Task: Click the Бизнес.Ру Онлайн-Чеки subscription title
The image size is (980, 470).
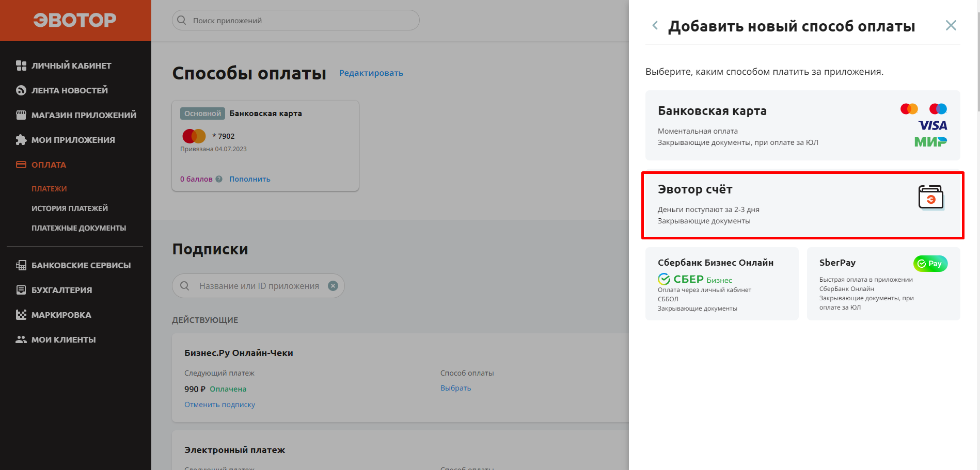Action: (x=239, y=353)
